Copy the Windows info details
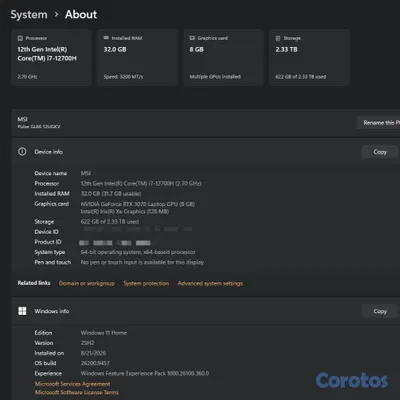The width and height of the screenshot is (400, 400). pos(380,311)
